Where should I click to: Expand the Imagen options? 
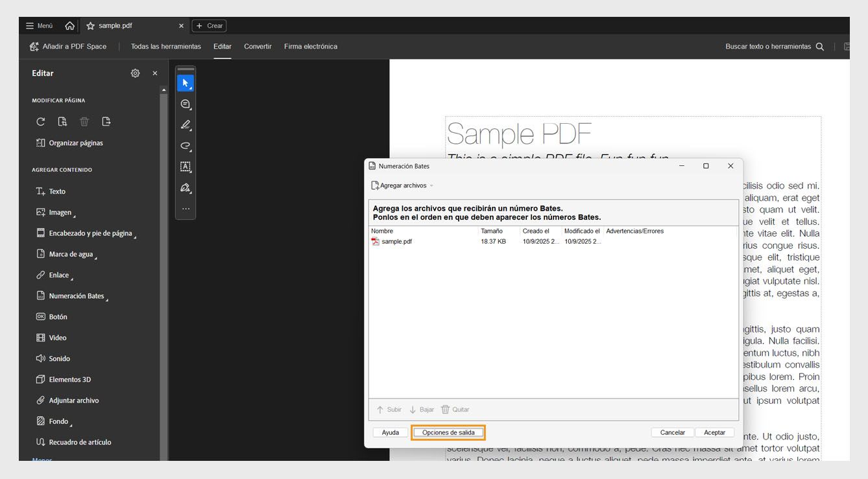pyautogui.click(x=56, y=212)
